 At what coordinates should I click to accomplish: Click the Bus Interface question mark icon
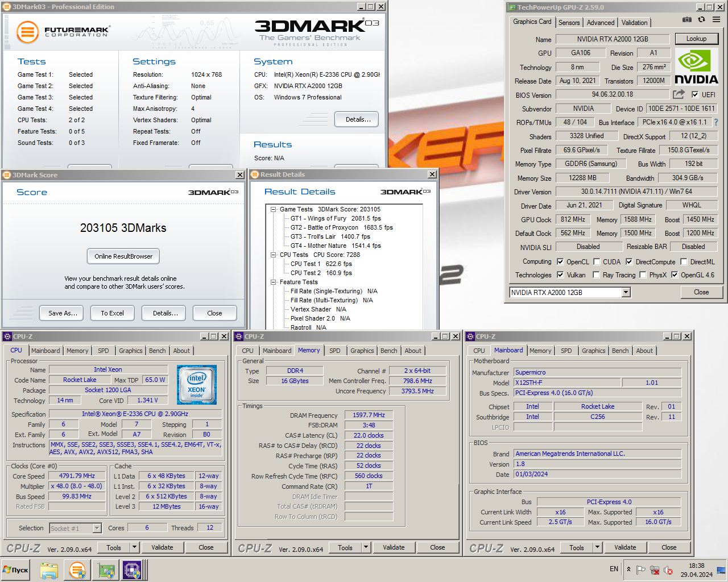(x=716, y=122)
